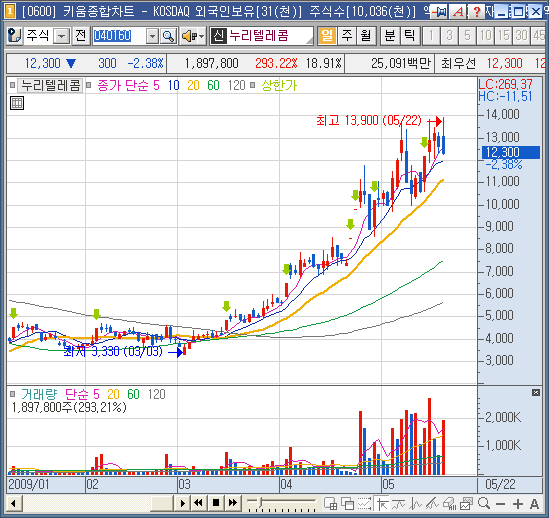The image size is (549, 518).
Task: Click the magnifier zoom icon in bottom toolbar
Action: coord(484,504)
